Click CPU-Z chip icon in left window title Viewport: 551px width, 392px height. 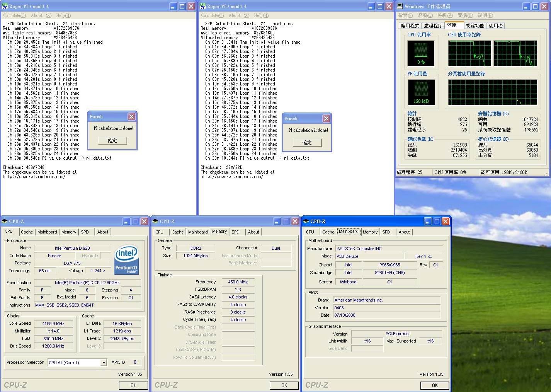click(x=5, y=221)
